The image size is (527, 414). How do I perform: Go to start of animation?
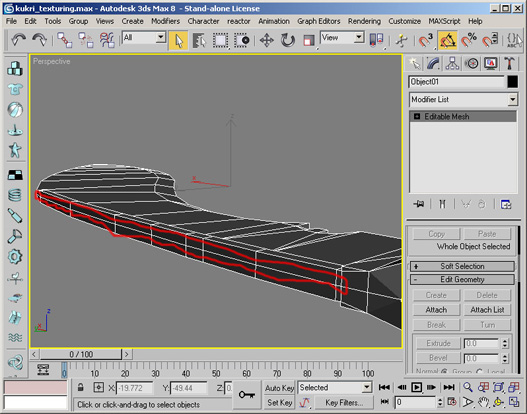tap(384, 387)
